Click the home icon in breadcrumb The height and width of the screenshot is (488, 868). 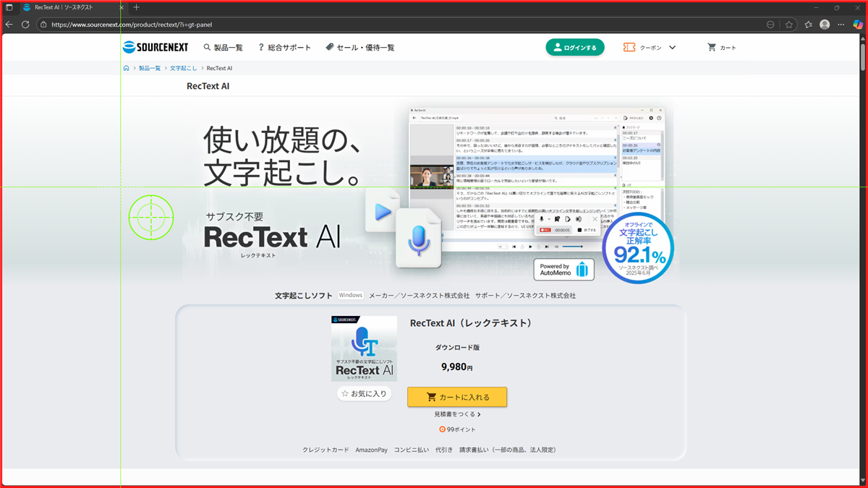pos(126,68)
